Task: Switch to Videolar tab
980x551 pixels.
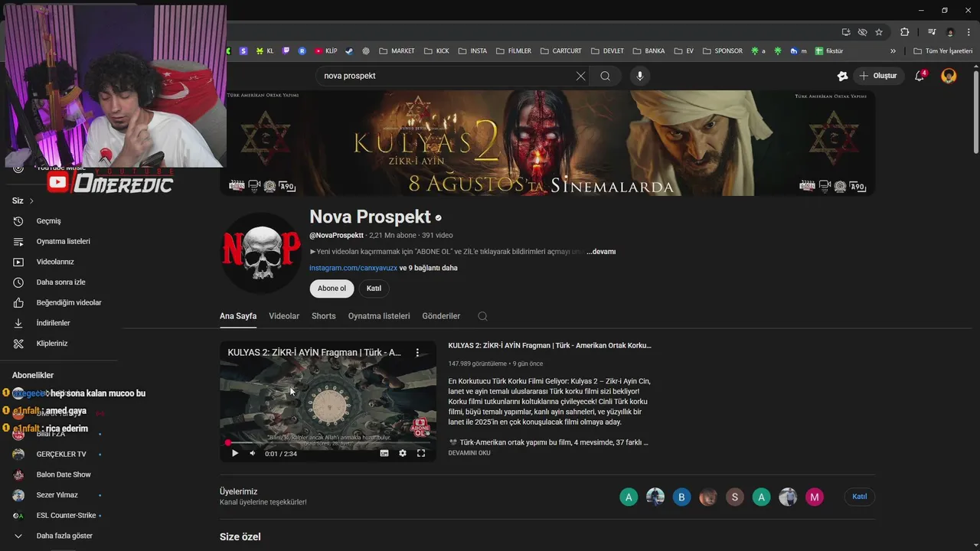Action: click(x=284, y=316)
